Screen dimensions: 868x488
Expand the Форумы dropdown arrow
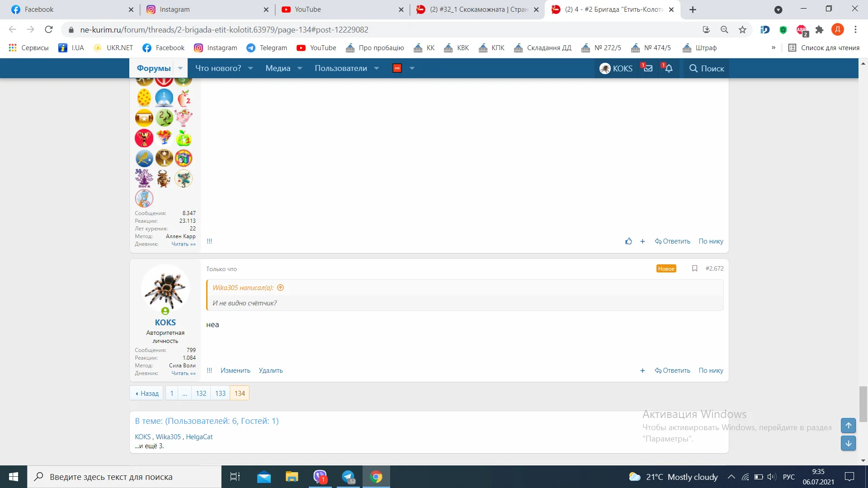(180, 68)
